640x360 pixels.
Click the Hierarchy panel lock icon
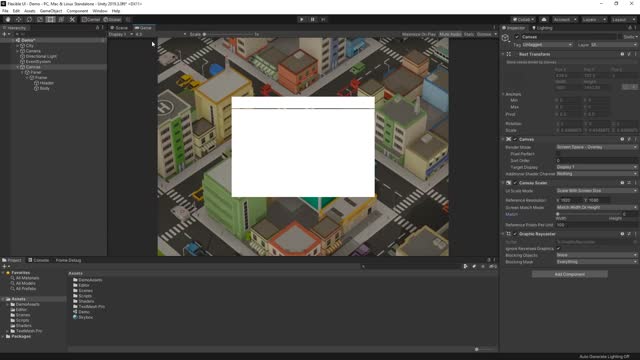97,28
